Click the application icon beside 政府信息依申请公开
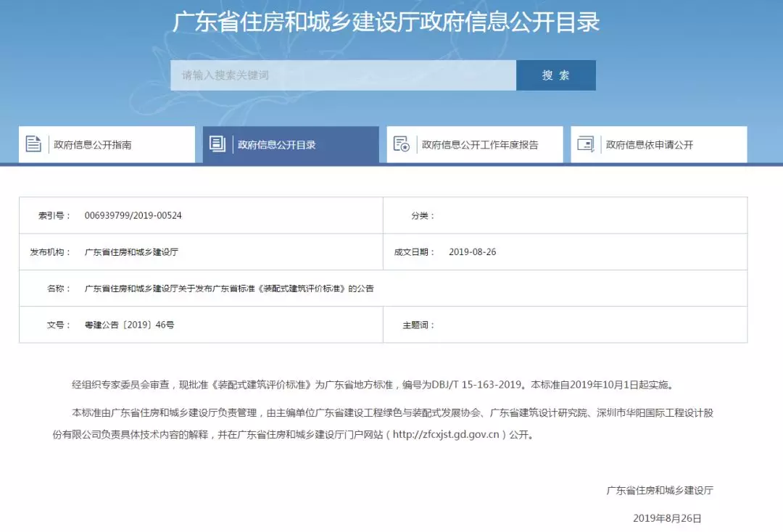This screenshot has width=783, height=532. tap(586, 144)
